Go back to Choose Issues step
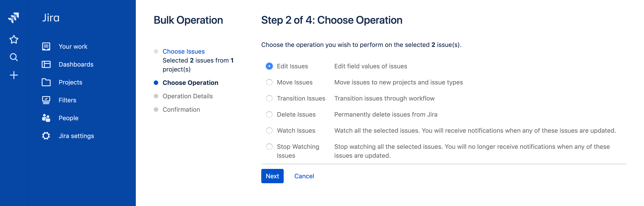Image resolution: width=644 pixels, height=206 pixels. pyautogui.click(x=184, y=51)
